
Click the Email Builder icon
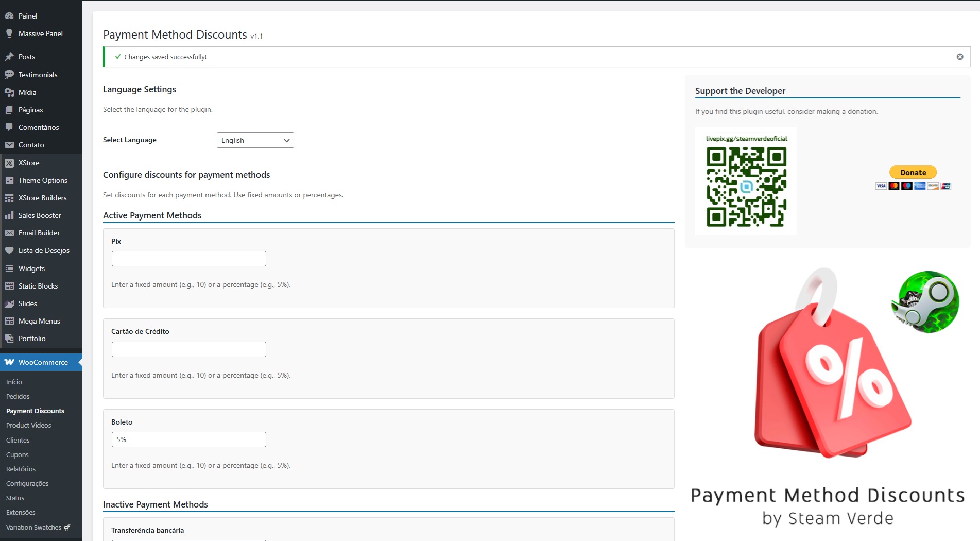9,233
